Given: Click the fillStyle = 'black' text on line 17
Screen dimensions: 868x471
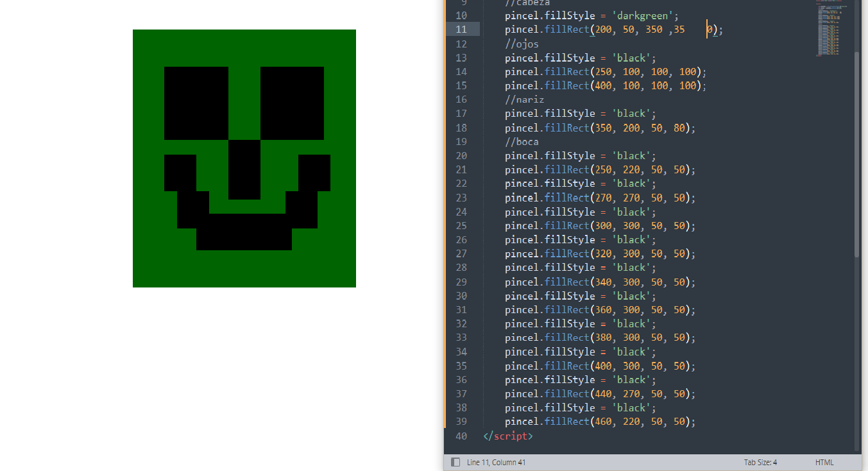Looking at the screenshot, I should tap(597, 114).
